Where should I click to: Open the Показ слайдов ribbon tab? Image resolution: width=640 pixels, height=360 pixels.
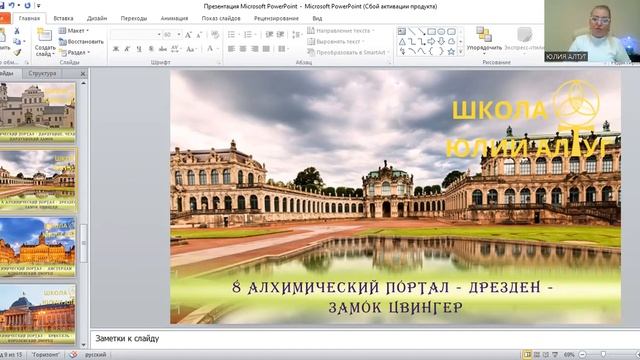click(221, 18)
